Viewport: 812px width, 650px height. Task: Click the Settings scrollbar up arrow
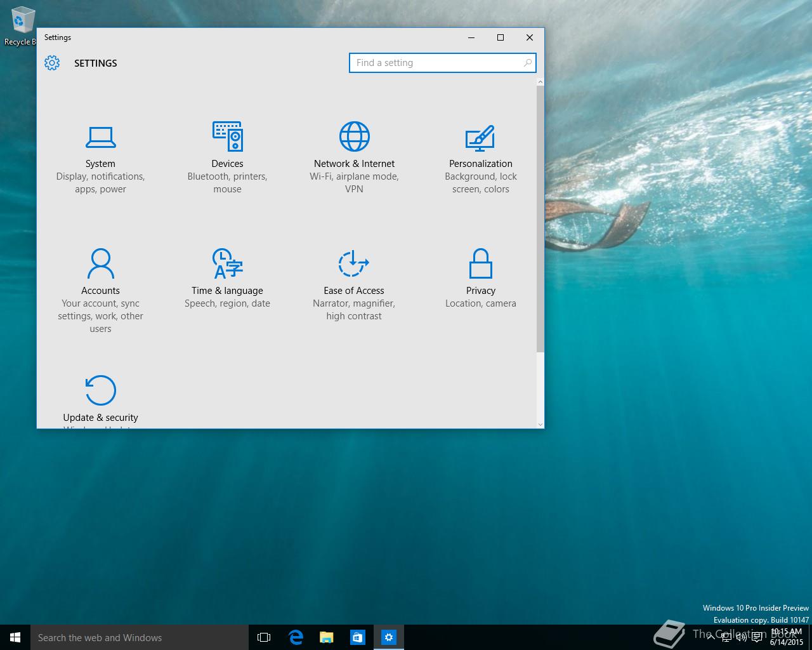pyautogui.click(x=540, y=82)
